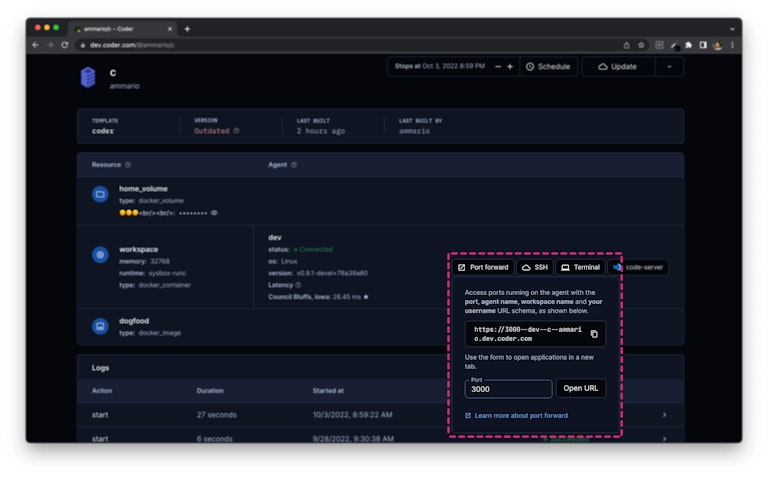The width and height of the screenshot is (768, 477).
Task: Click the Resource column help icon
Action: [128, 165]
